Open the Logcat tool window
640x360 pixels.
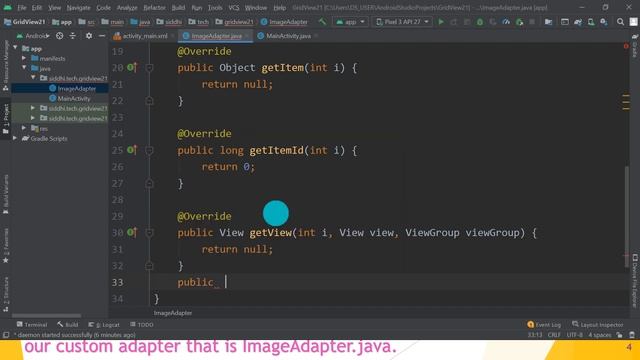[104, 324]
